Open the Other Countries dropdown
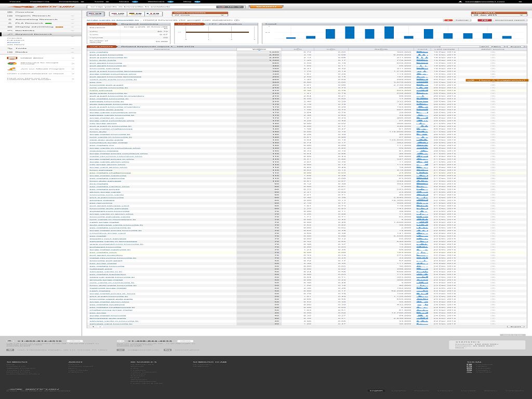Image resolution: width=532 pixels, height=399 pixels. click(x=199, y=15)
